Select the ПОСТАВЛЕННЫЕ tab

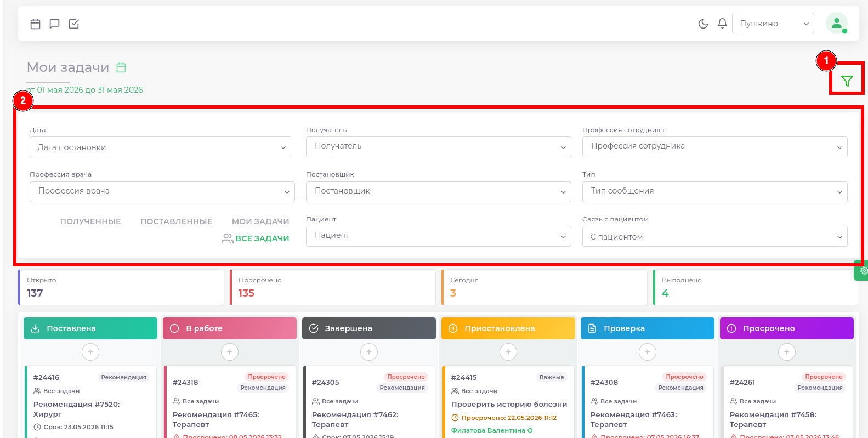click(176, 221)
